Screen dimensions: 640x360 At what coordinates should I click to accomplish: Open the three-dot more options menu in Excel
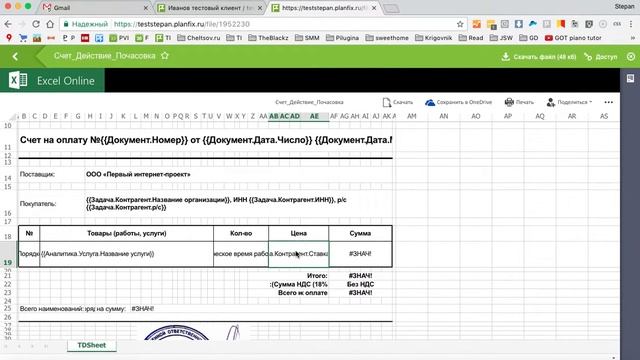[x=609, y=102]
